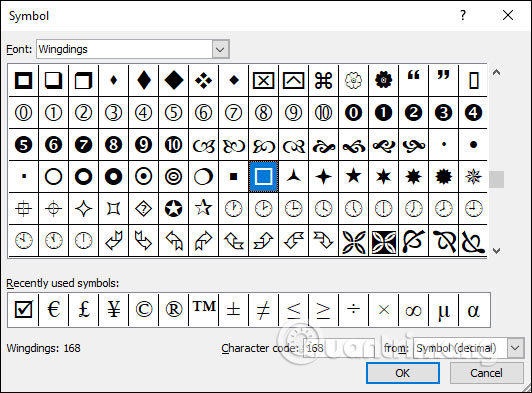
Task: Select the highlighted blue square symbol
Action: 263,176
